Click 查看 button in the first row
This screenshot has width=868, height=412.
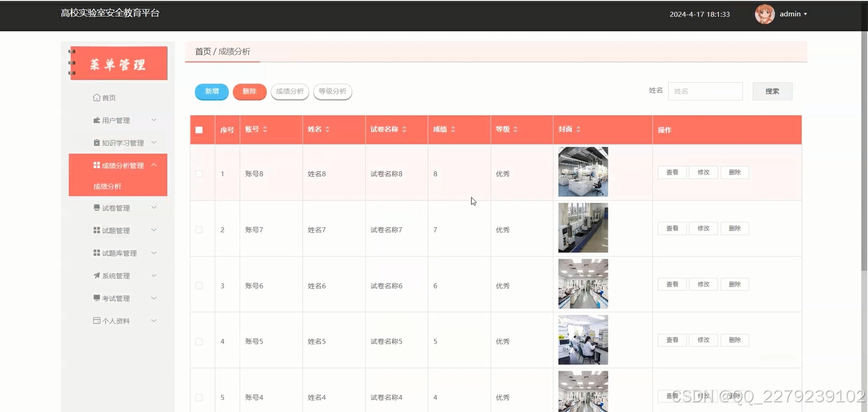[x=671, y=172]
